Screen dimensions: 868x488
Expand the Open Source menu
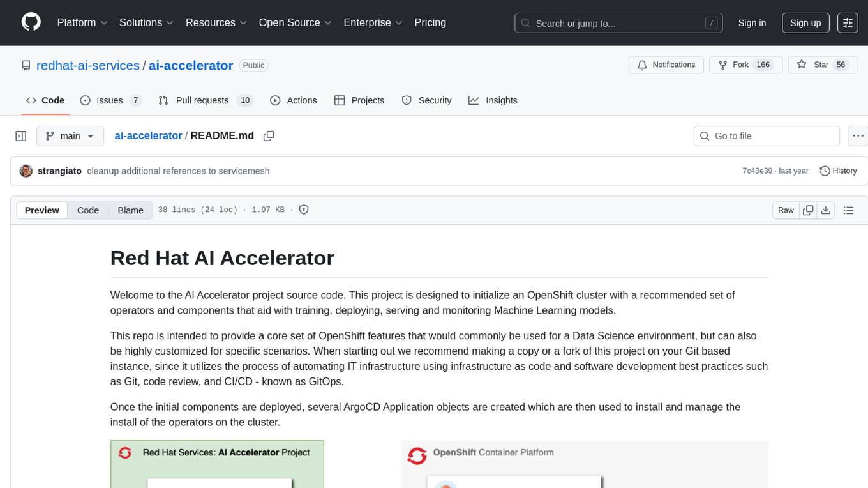[296, 22]
